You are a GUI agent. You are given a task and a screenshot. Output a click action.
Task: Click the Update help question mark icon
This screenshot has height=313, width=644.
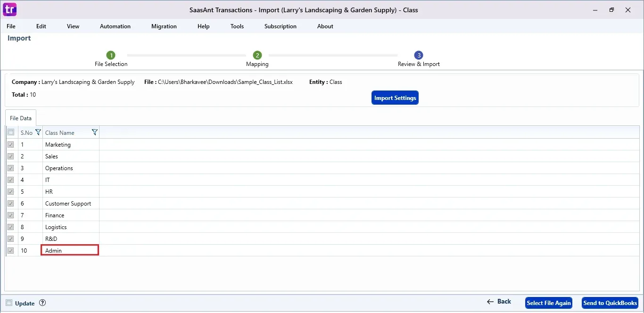pos(42,303)
